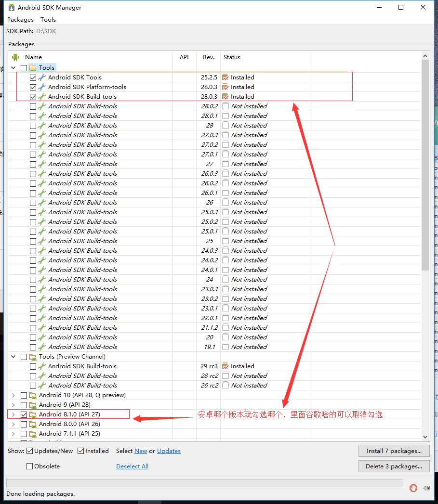
Task: Click the Android SDK Tools wrench icon
Action: [42, 78]
